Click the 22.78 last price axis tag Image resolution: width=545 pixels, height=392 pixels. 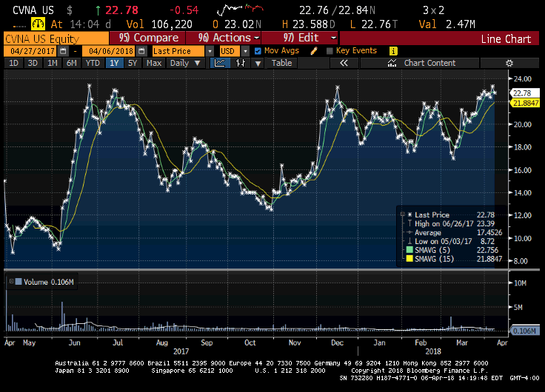tap(524, 93)
